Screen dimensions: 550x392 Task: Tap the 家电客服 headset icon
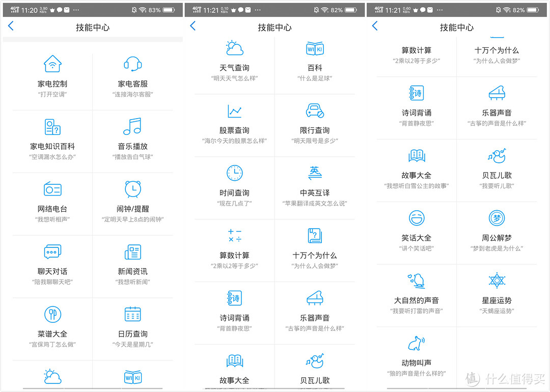(x=132, y=64)
